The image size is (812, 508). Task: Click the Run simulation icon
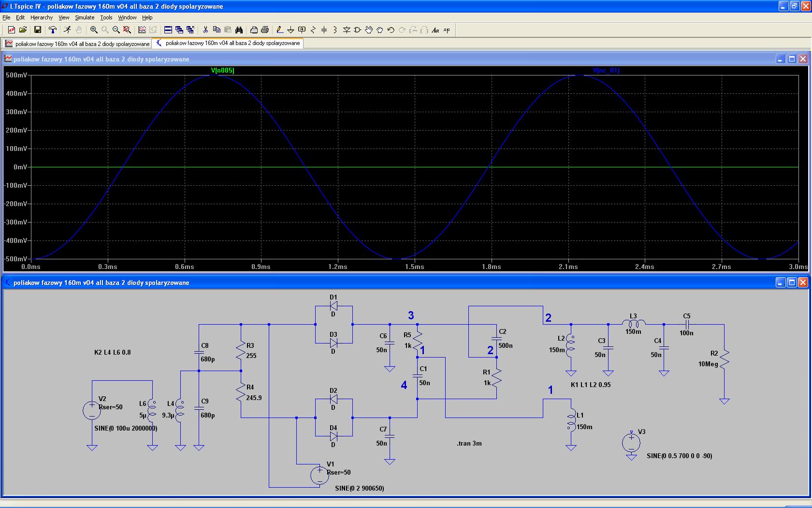(x=67, y=30)
